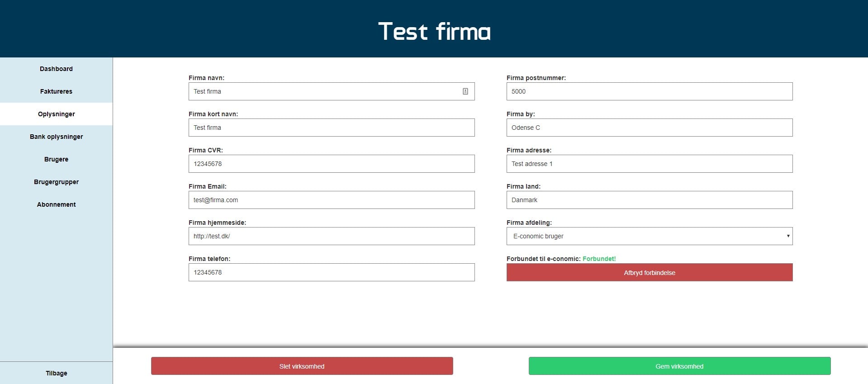The image size is (868, 384).
Task: Edit the Firma by input field
Action: [649, 128]
